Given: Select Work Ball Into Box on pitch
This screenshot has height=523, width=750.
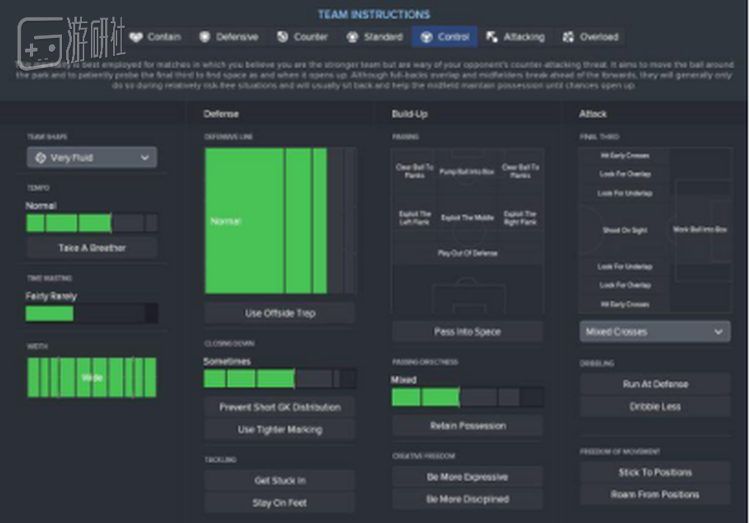Looking at the screenshot, I should 700,230.
